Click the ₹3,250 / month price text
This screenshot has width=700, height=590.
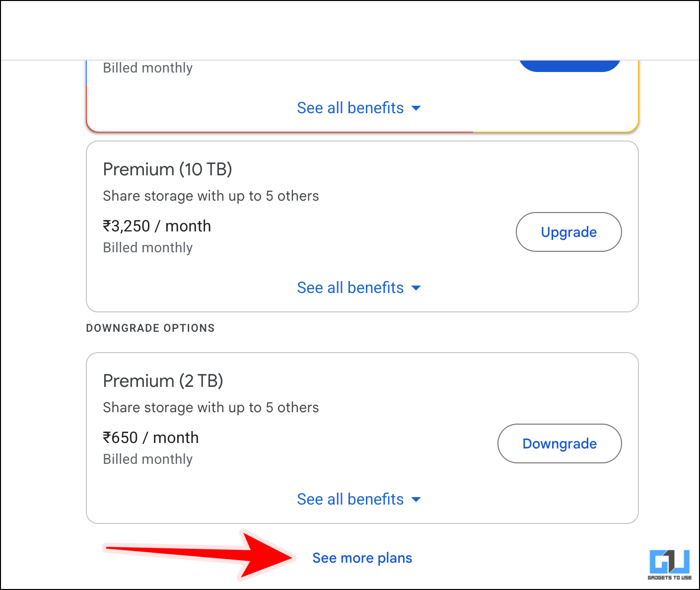pos(157,226)
